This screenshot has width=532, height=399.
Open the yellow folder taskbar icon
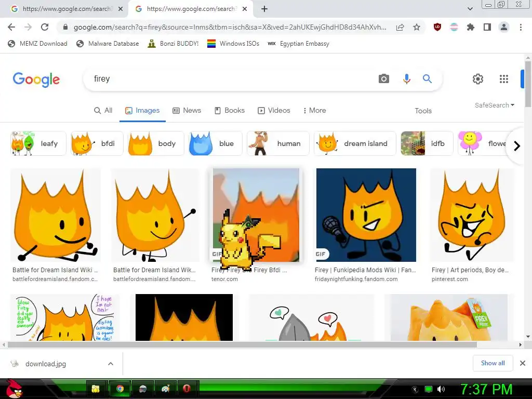click(96, 389)
